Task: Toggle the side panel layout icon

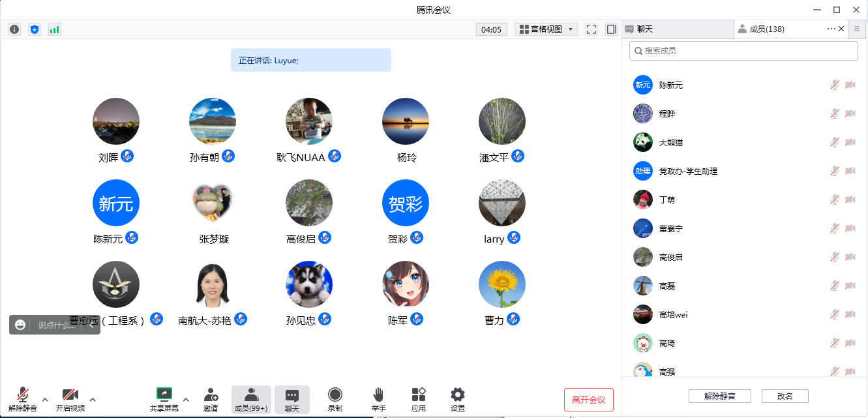Action: [x=611, y=29]
